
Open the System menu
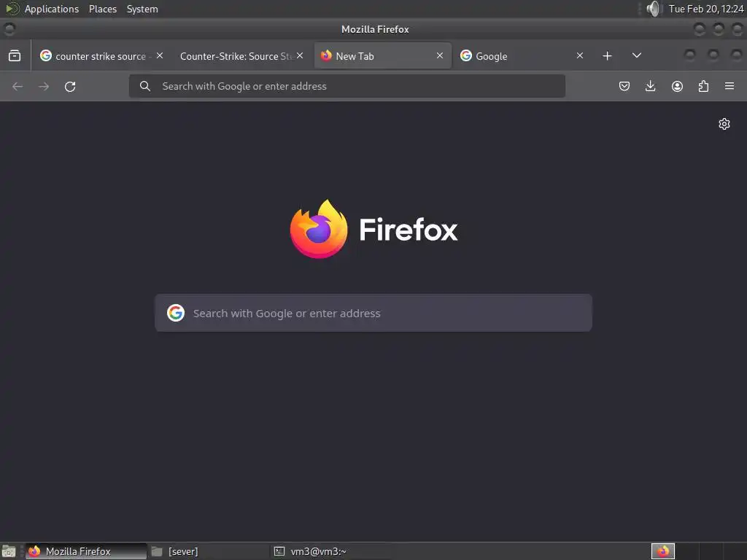142,9
